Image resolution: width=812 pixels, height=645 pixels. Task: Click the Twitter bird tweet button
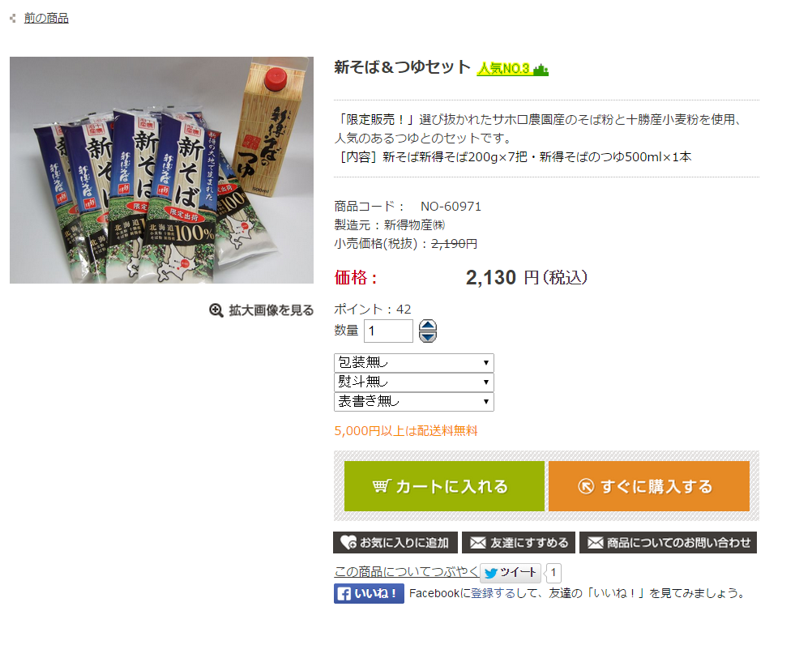pyautogui.click(x=511, y=573)
